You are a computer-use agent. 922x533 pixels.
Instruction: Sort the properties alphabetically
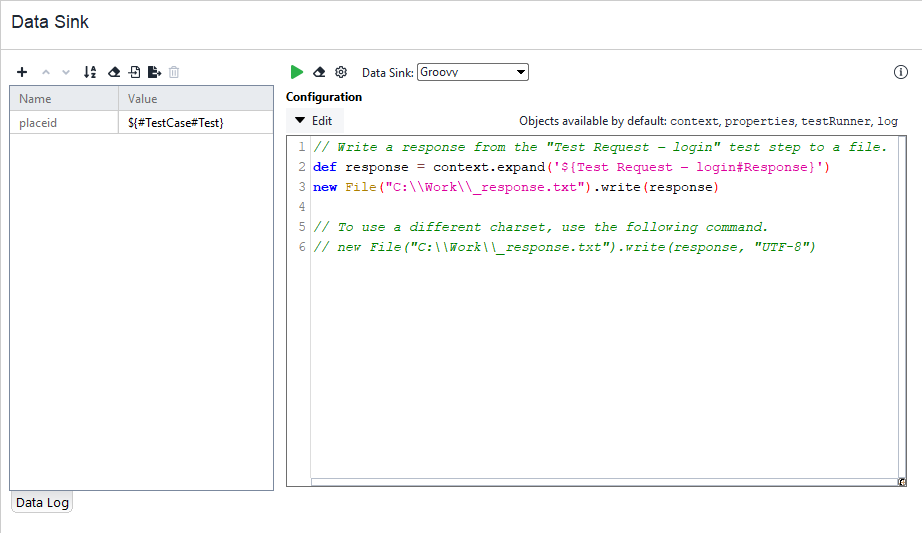tap(90, 72)
